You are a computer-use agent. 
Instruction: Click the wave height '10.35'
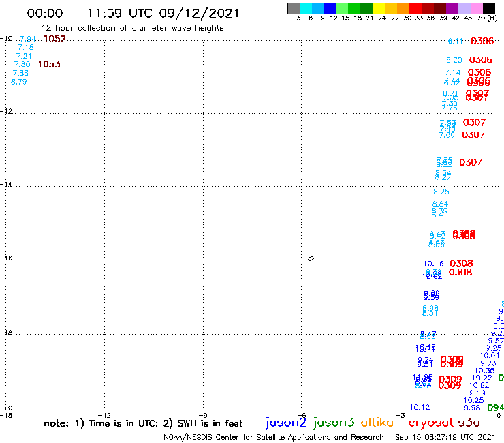coord(484,371)
